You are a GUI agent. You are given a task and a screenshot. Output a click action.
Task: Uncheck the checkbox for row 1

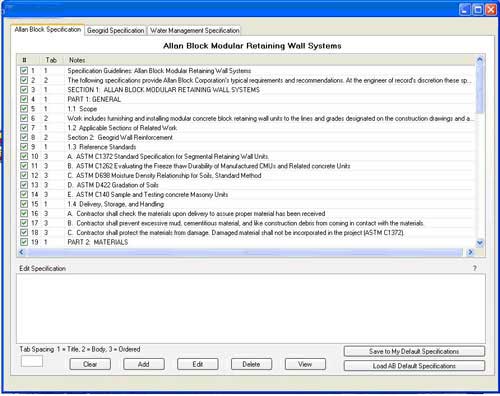tap(24, 70)
